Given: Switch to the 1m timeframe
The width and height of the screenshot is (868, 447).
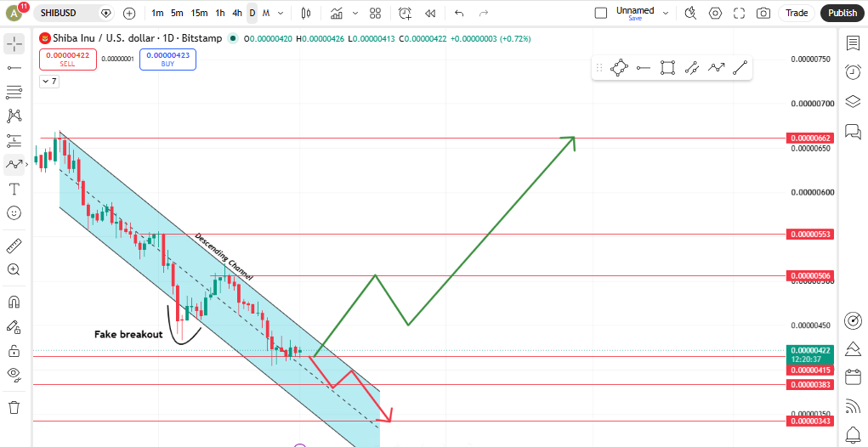Looking at the screenshot, I should [x=157, y=14].
